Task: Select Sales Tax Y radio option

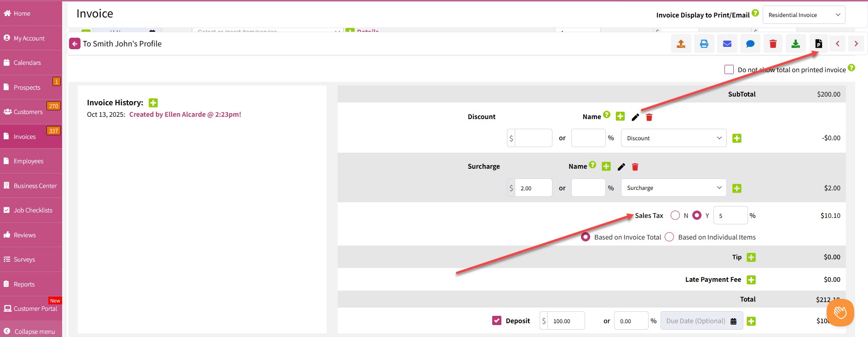Action: pos(697,215)
